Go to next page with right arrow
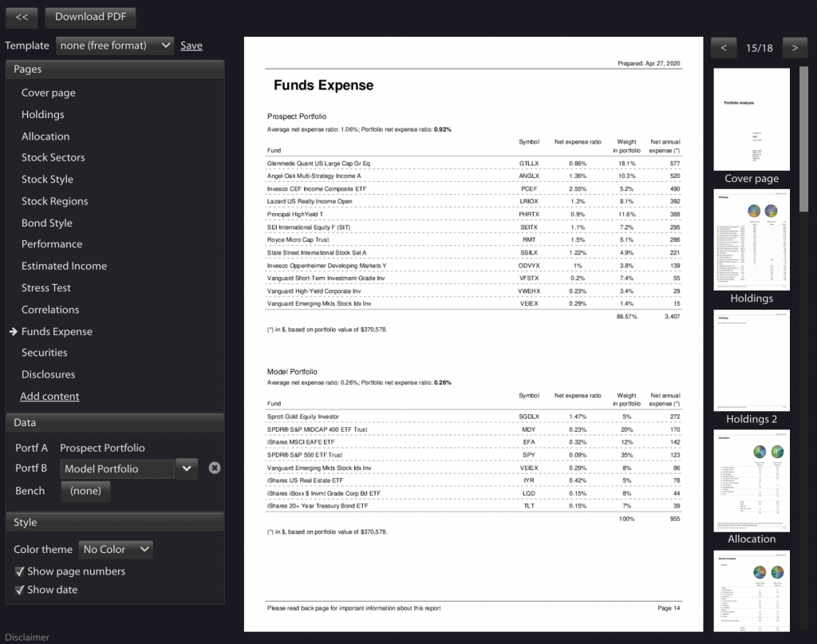Viewport: 817px width, 644px height. (x=795, y=48)
